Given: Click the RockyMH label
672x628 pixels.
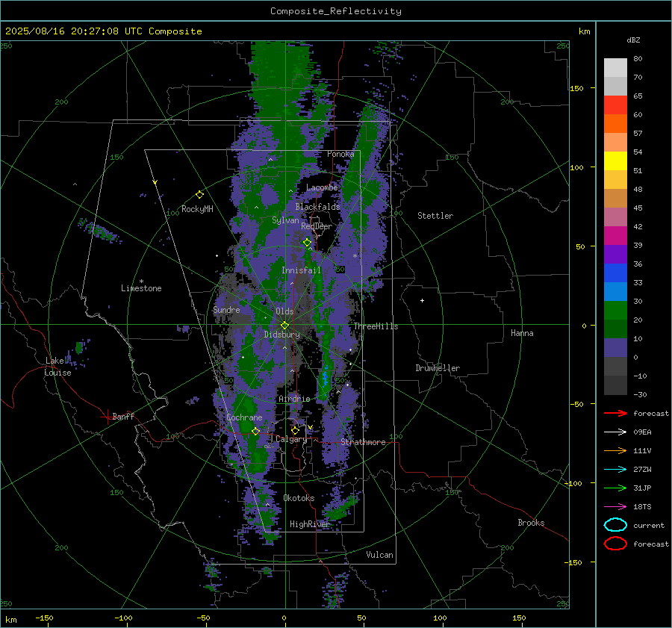Looking at the screenshot, I should (x=197, y=209).
